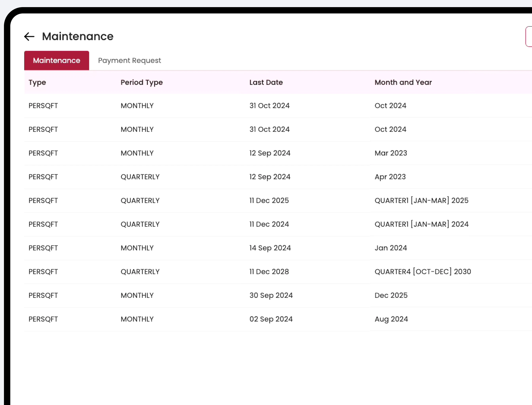Click the 30 Sep 2024 last date
This screenshot has width=532, height=405.
271,296
